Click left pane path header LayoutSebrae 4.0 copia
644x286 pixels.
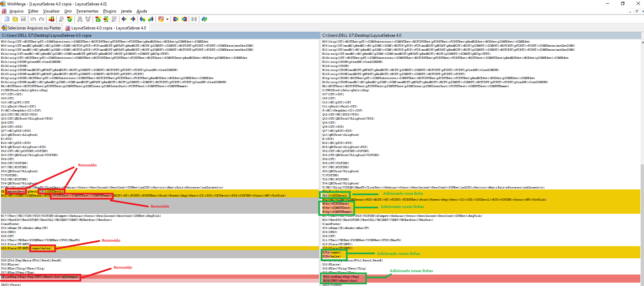(160, 35)
